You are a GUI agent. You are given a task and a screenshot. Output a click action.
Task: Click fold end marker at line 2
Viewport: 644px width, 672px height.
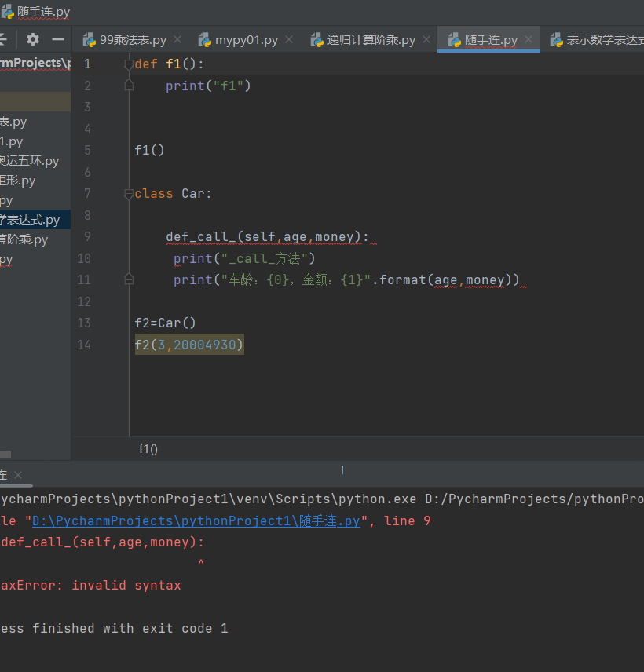129,86
